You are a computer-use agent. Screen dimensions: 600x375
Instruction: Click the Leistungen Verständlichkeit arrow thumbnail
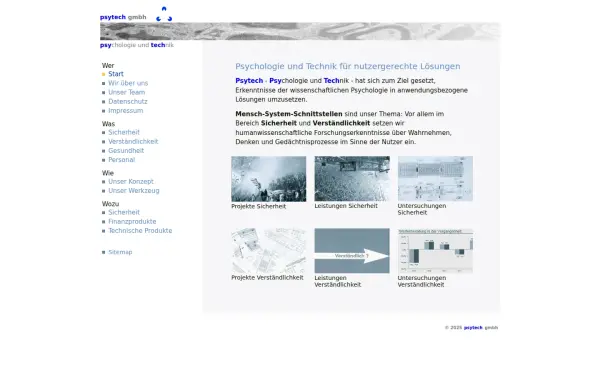tap(352, 251)
